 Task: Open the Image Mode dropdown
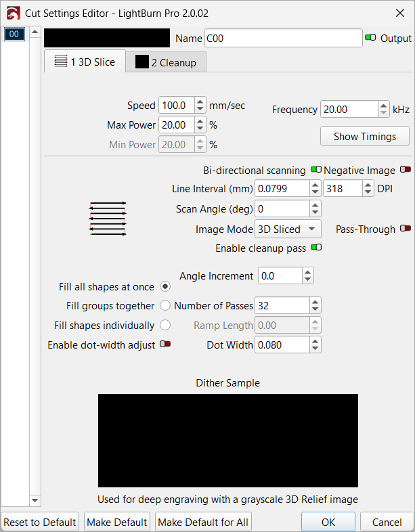(288, 229)
